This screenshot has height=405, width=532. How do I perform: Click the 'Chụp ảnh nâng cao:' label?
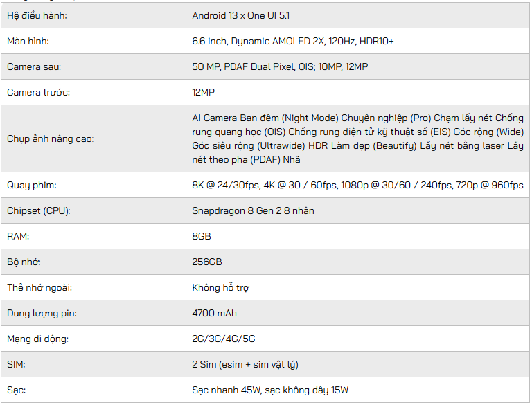pyautogui.click(x=51, y=138)
